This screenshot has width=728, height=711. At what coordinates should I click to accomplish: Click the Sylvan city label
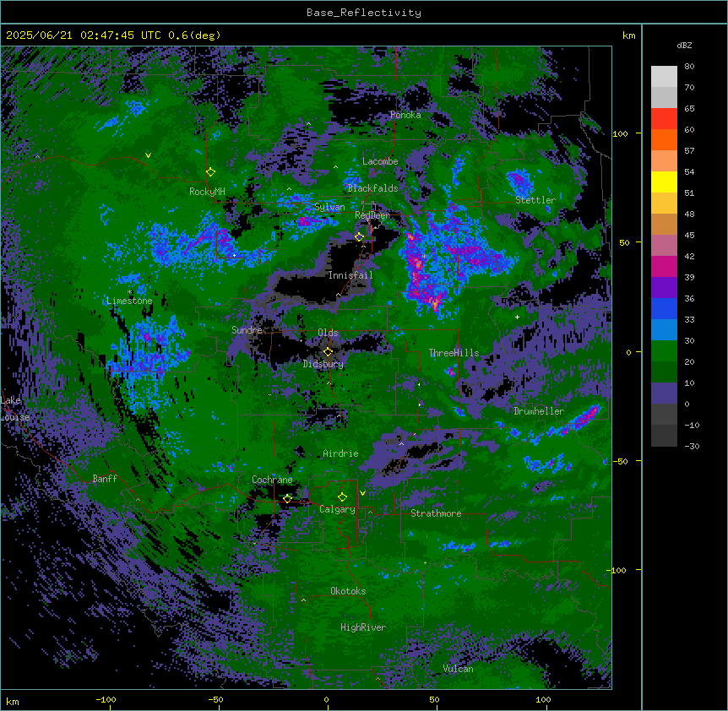329,208
